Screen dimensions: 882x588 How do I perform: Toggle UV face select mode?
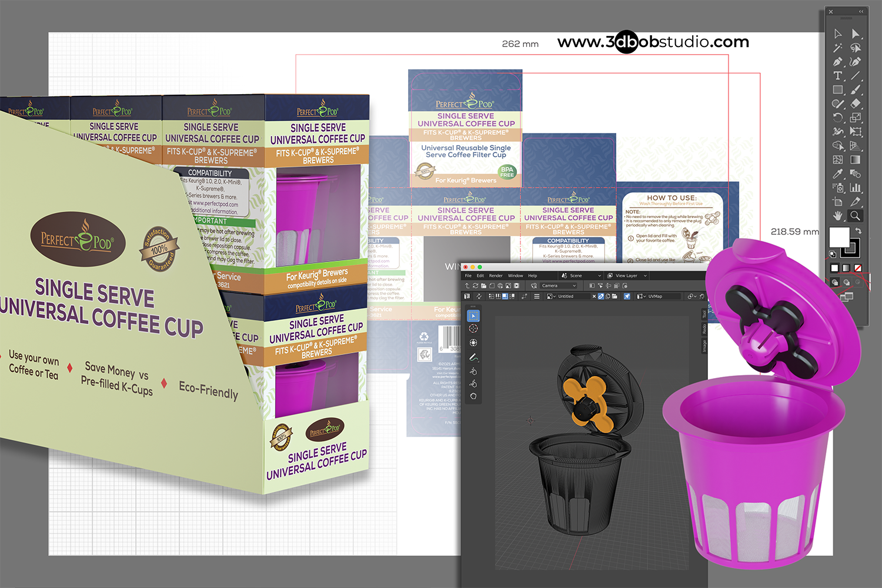click(505, 296)
